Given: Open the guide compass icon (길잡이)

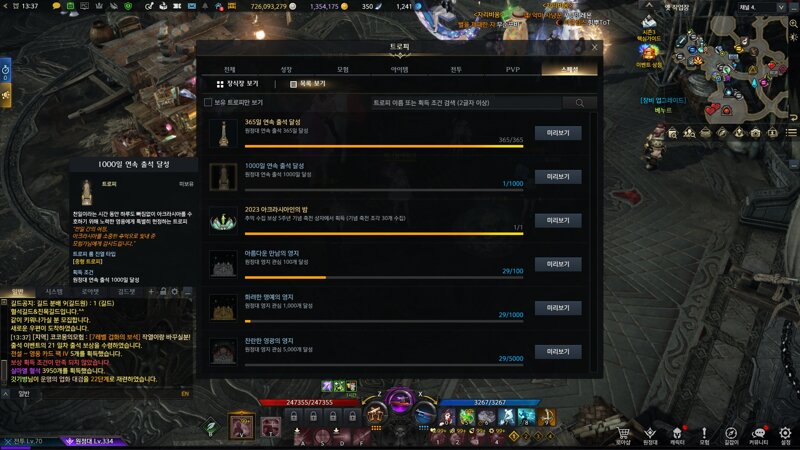Looking at the screenshot, I should click(x=731, y=435).
